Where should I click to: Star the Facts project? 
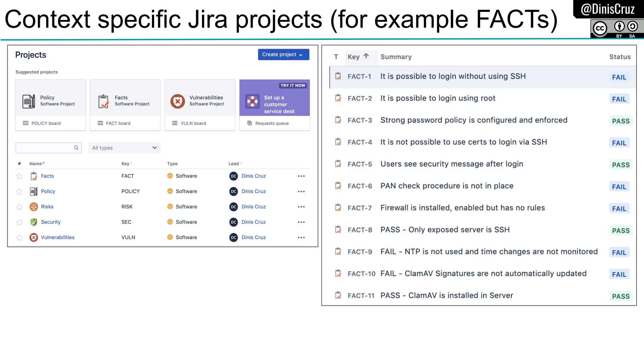pyautogui.click(x=19, y=176)
